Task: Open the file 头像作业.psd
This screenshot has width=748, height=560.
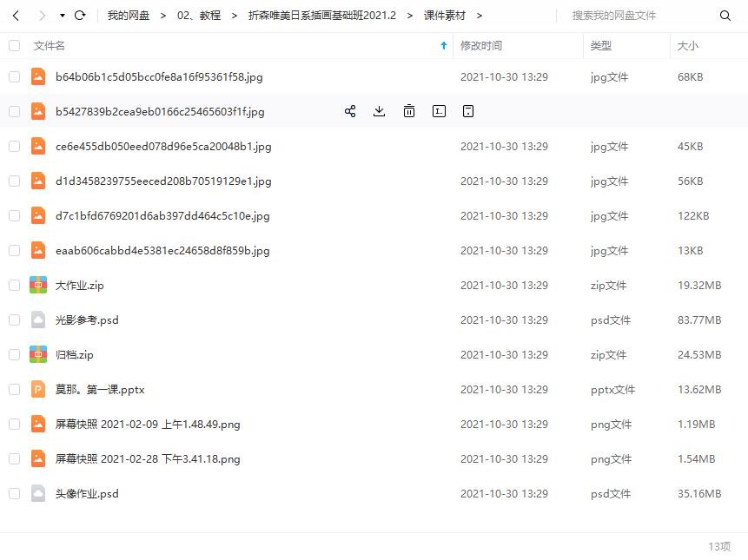Action: pos(88,493)
